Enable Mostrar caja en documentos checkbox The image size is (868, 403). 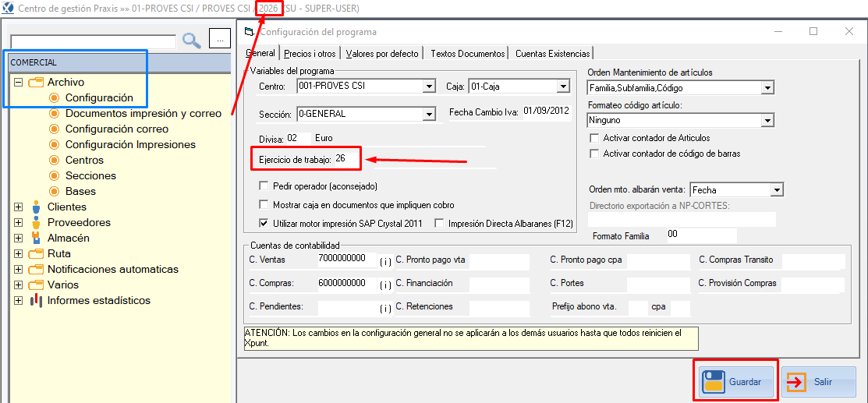click(264, 205)
